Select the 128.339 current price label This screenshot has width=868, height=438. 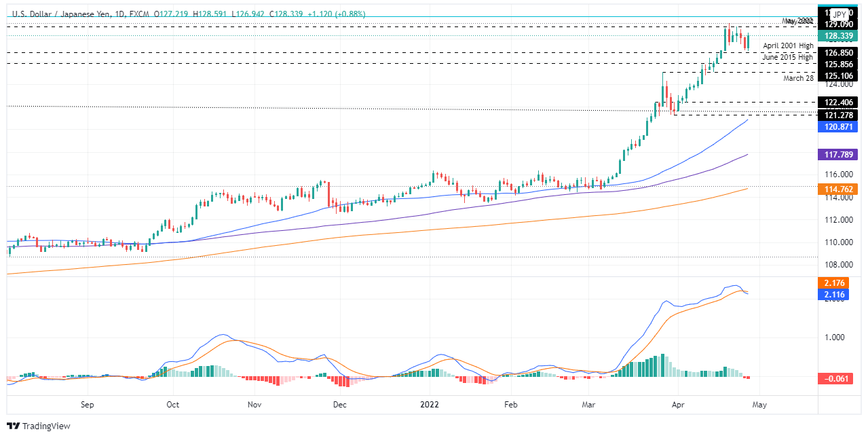839,36
